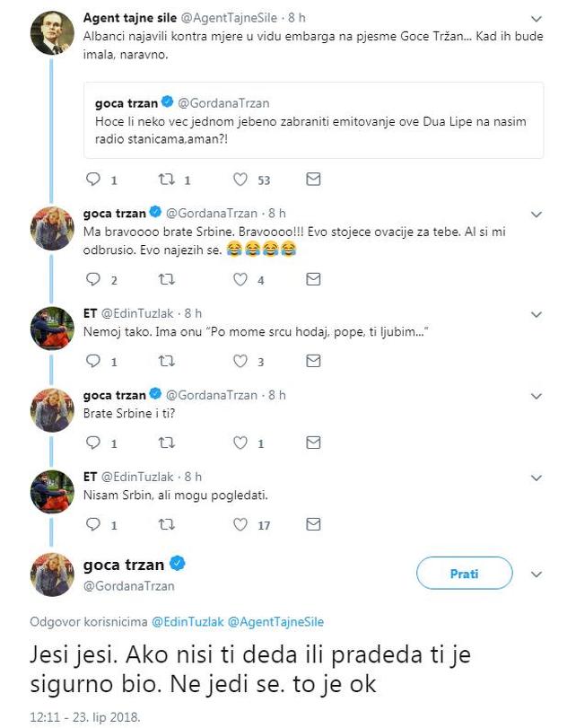Expand menu arrow on 'Ma bravoooo' tweet
Screen dimensions: 567x728
(x=536, y=215)
